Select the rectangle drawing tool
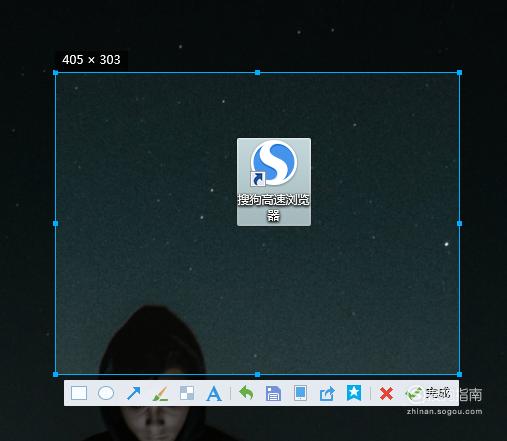Viewport: 507px width, 441px height. tap(79, 393)
